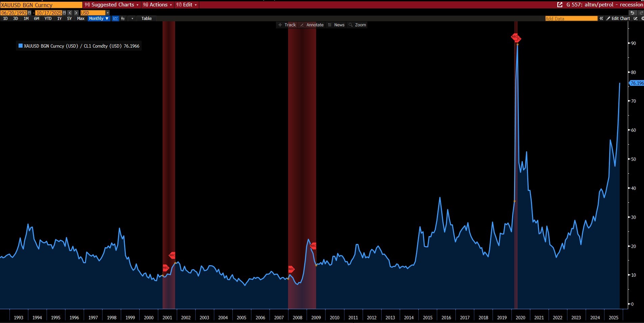The width and height of the screenshot is (644, 323).
Task: Click the undo arrow icon
Action: pyautogui.click(x=632, y=13)
